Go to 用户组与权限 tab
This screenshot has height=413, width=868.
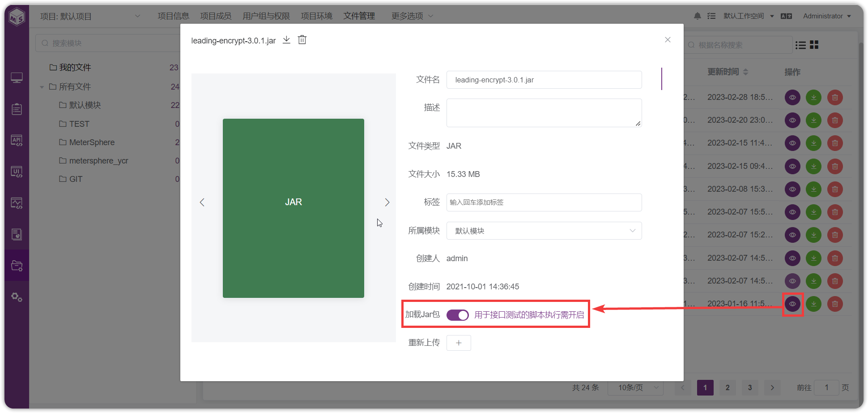click(266, 16)
